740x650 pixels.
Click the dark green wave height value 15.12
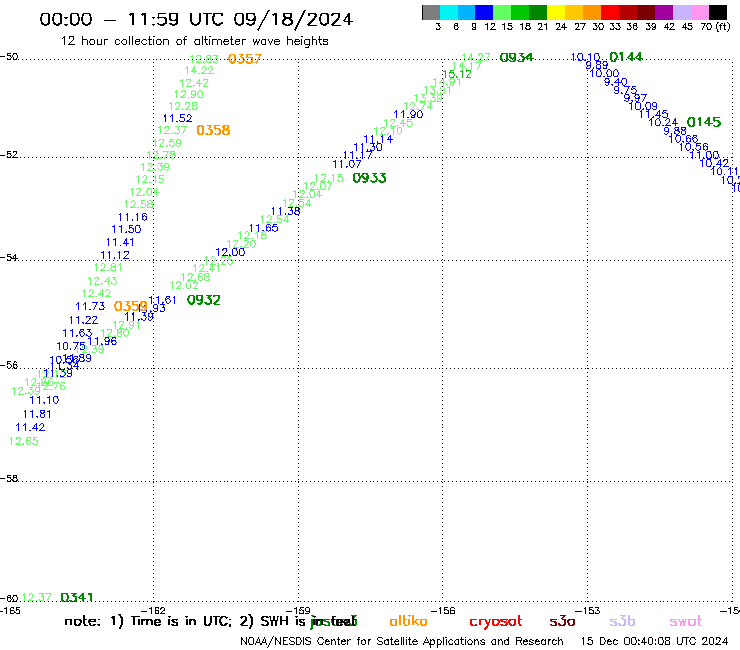[457, 74]
